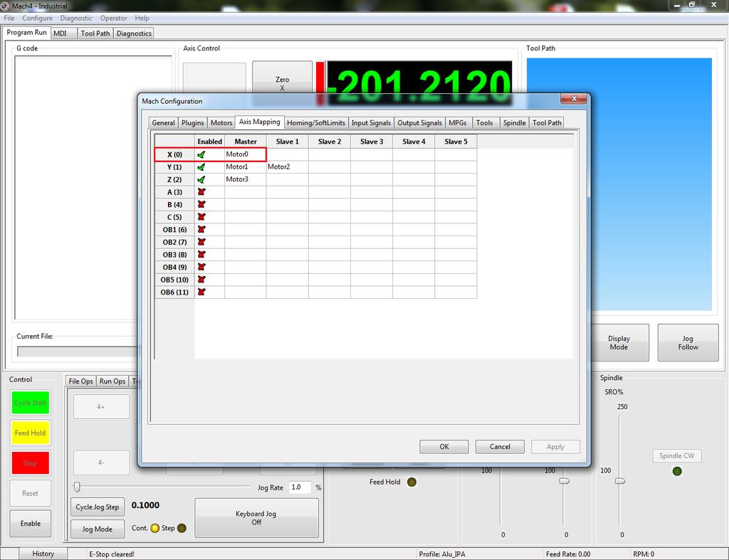Switch to Diagnostics tab in main window
This screenshot has height=560, width=729.
pos(134,33)
